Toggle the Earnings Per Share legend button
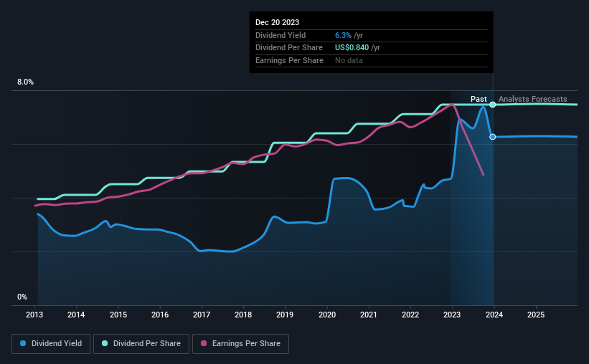Viewport: 589px width, 364px height. coord(240,344)
